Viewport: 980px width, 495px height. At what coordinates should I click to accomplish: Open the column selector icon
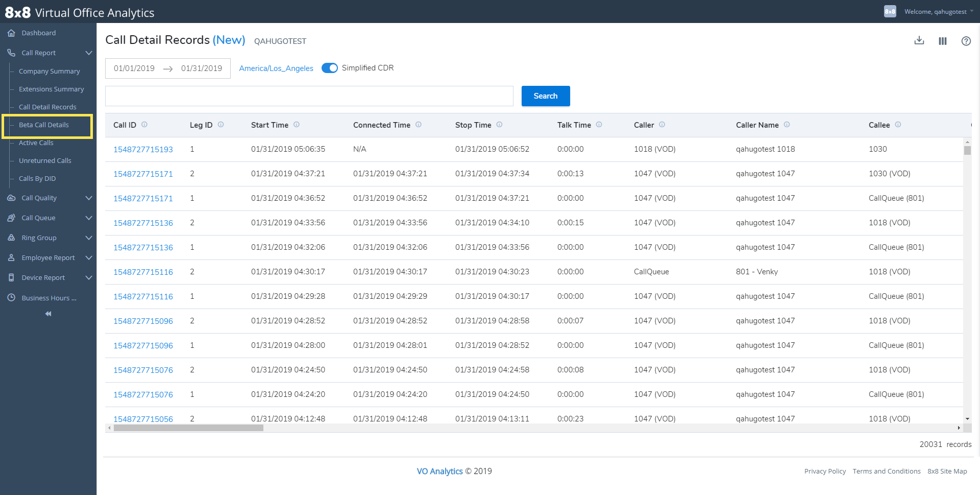coord(943,41)
